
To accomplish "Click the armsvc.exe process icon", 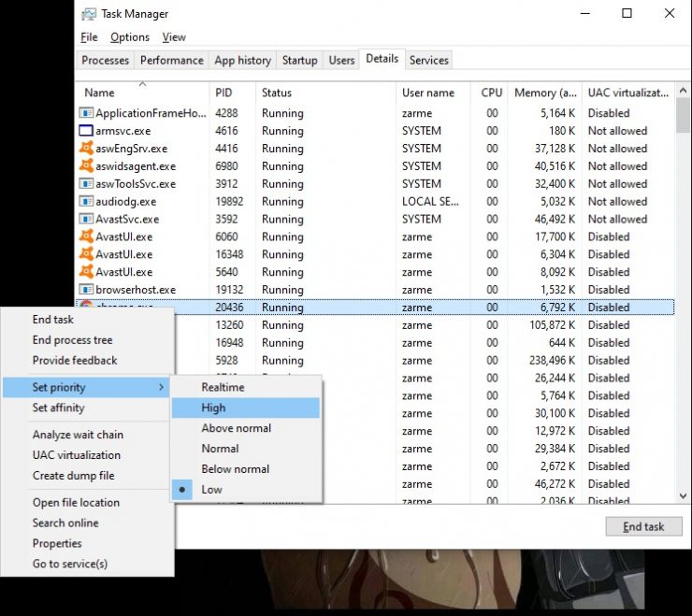I will 86,131.
